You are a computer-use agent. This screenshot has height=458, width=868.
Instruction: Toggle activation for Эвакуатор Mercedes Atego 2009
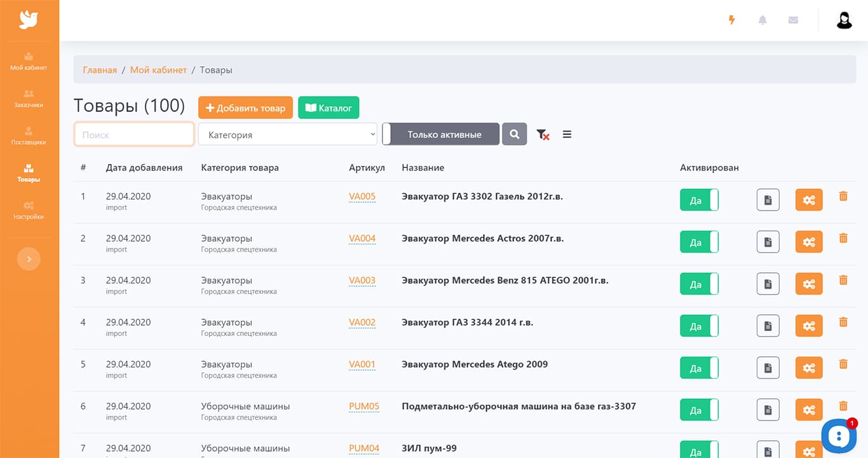[x=699, y=368]
